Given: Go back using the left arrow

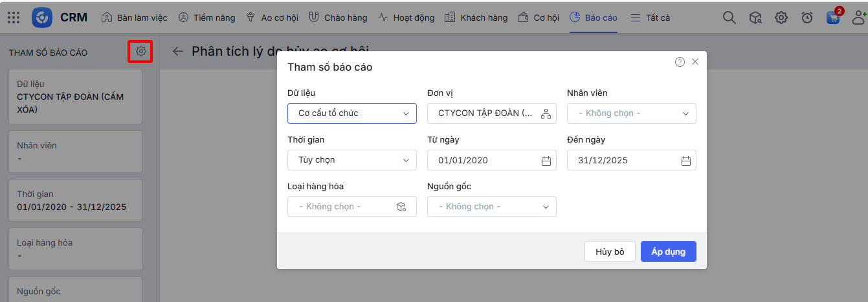Looking at the screenshot, I should (178, 52).
